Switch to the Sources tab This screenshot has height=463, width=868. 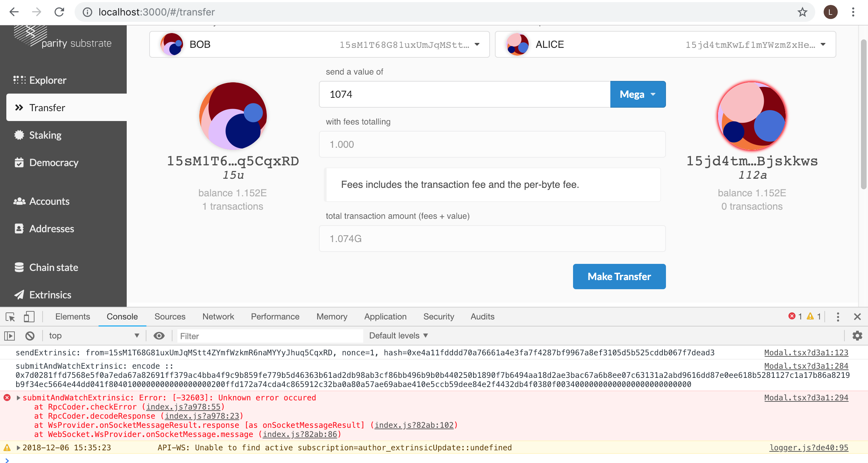click(x=170, y=317)
